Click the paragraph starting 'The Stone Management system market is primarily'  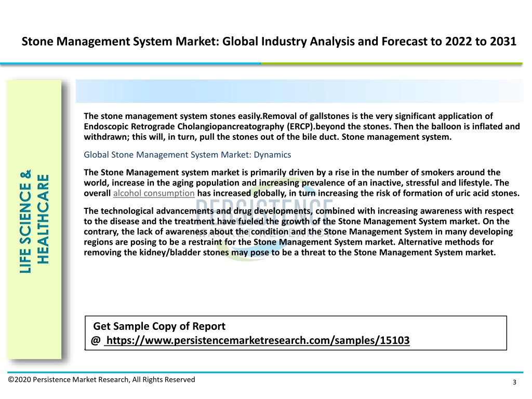click(x=302, y=183)
